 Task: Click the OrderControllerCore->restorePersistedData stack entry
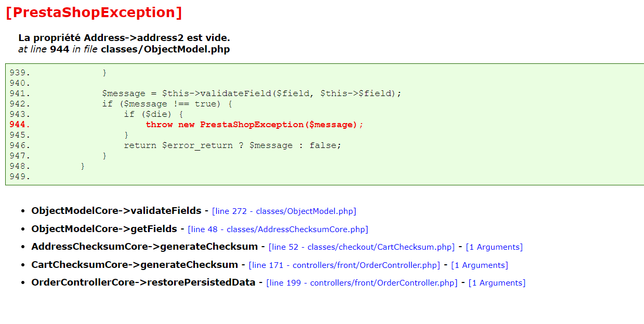point(143,282)
